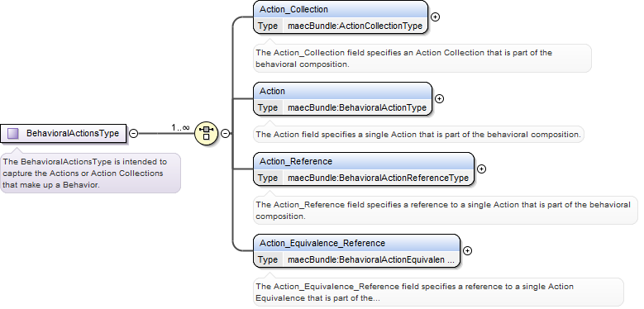Screen dimensions: 644x309
Task: Click the maecBundle:ActionCollectionType type value
Action: [355, 26]
